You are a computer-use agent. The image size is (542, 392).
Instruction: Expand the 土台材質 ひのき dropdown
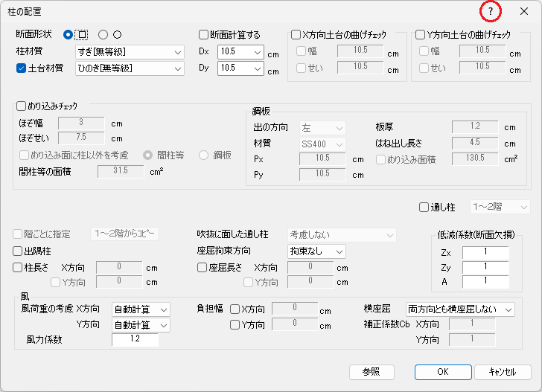(x=130, y=68)
